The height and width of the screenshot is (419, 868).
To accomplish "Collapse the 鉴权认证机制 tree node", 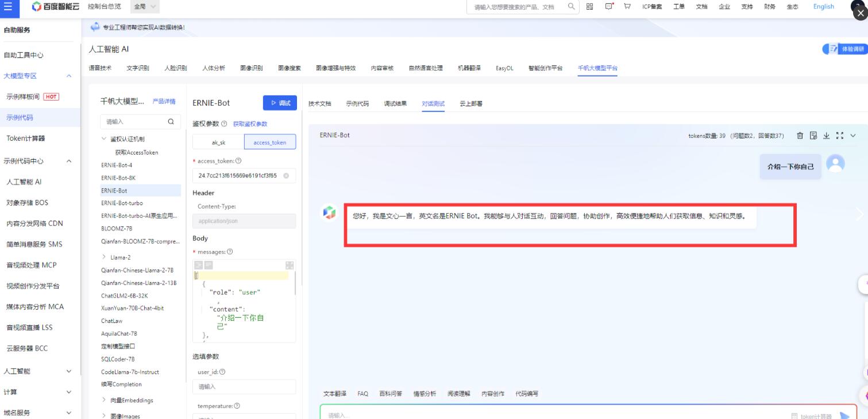I will 104,139.
